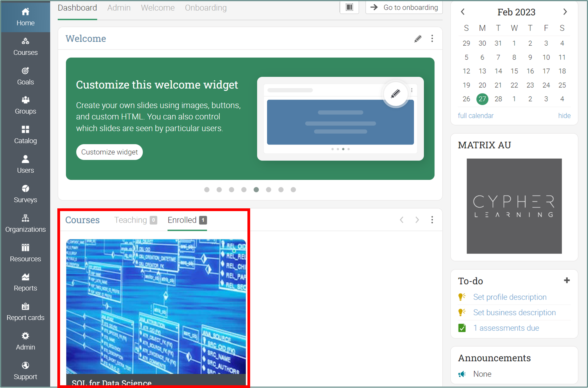The image size is (588, 388).
Task: Switch to the Admin tab
Action: click(119, 8)
